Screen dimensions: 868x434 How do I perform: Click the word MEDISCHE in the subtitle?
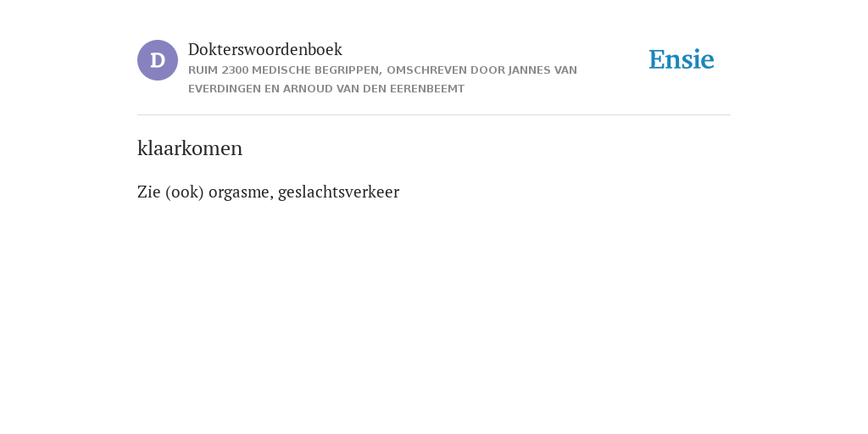click(281, 70)
